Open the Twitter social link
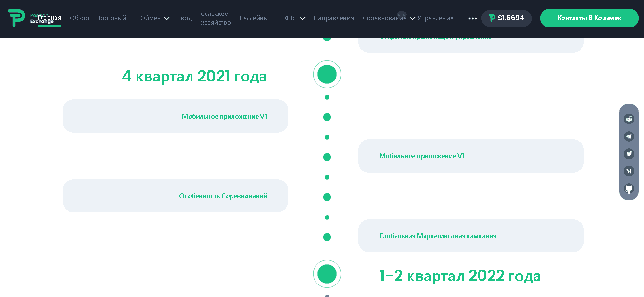This screenshot has height=297, width=644. pyautogui.click(x=629, y=154)
